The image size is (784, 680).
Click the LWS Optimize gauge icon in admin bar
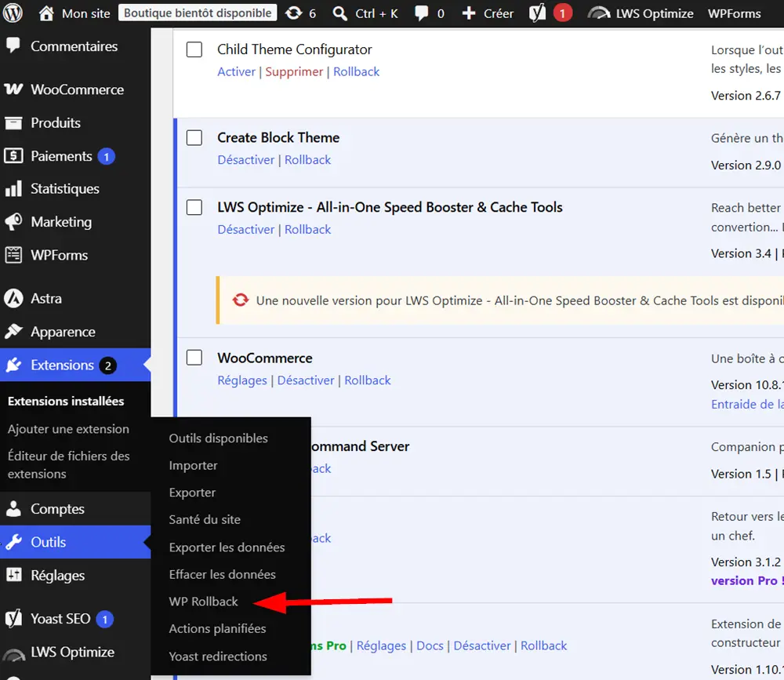[x=598, y=13]
